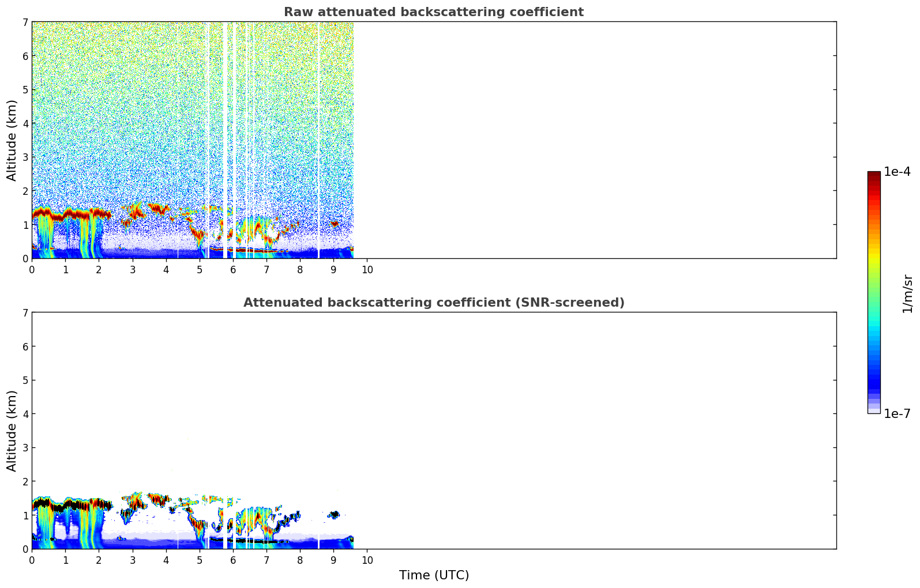Image resolution: width=920 pixels, height=588 pixels.
Task: Click the jet colorbar
Action: [x=874, y=292]
